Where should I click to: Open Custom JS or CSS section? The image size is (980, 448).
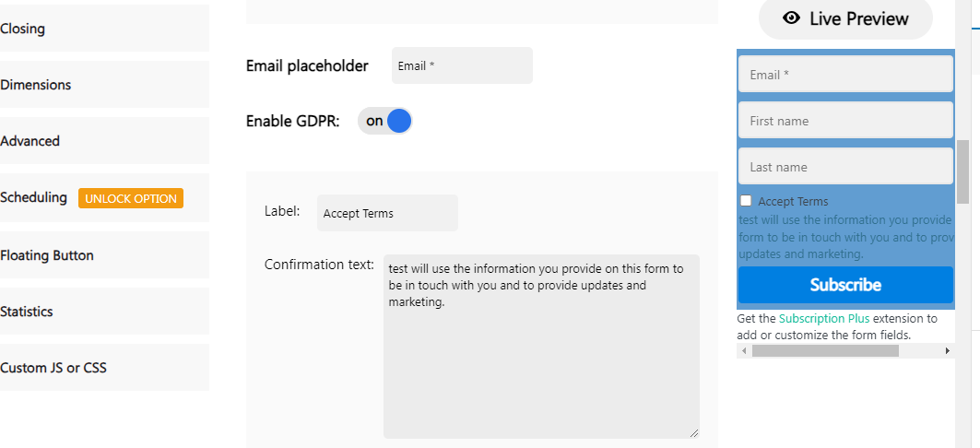104,368
